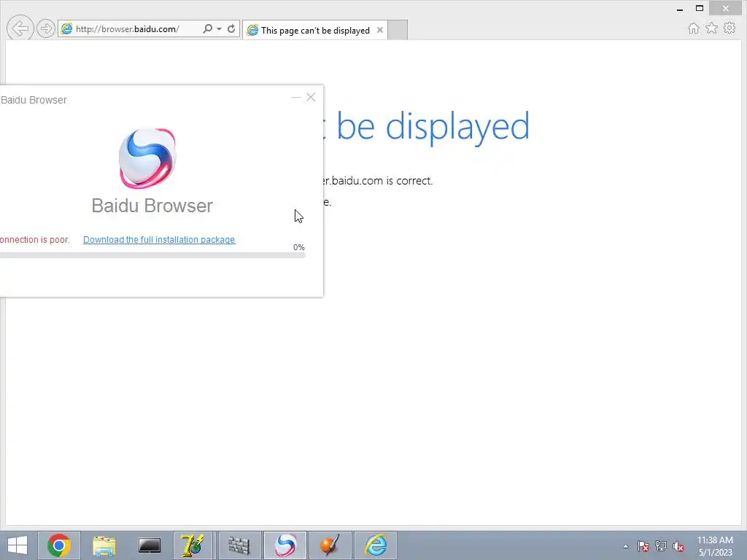The height and width of the screenshot is (560, 747).
Task: Click the Internet Explorer back arrow button
Action: pos(20,28)
